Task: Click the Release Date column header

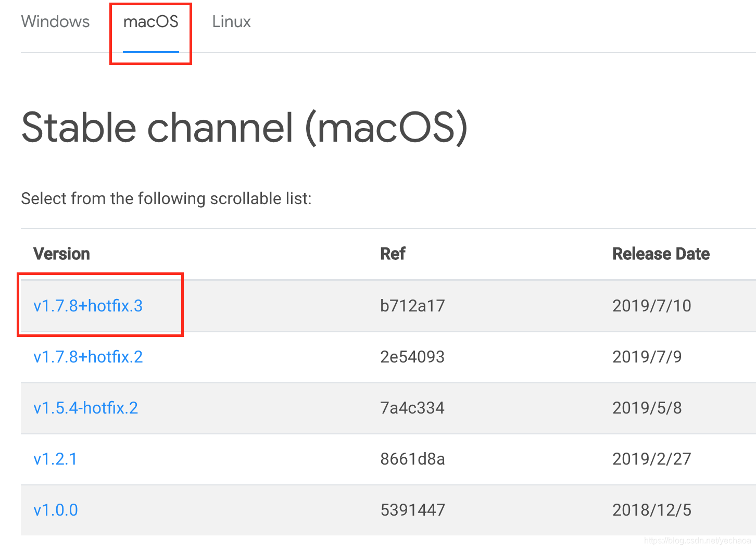Action: click(x=661, y=254)
